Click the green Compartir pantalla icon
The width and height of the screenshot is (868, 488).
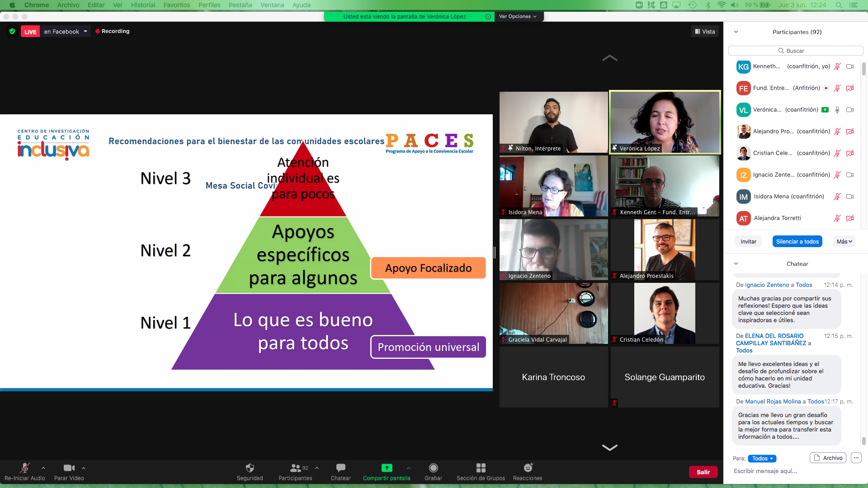pos(387,468)
